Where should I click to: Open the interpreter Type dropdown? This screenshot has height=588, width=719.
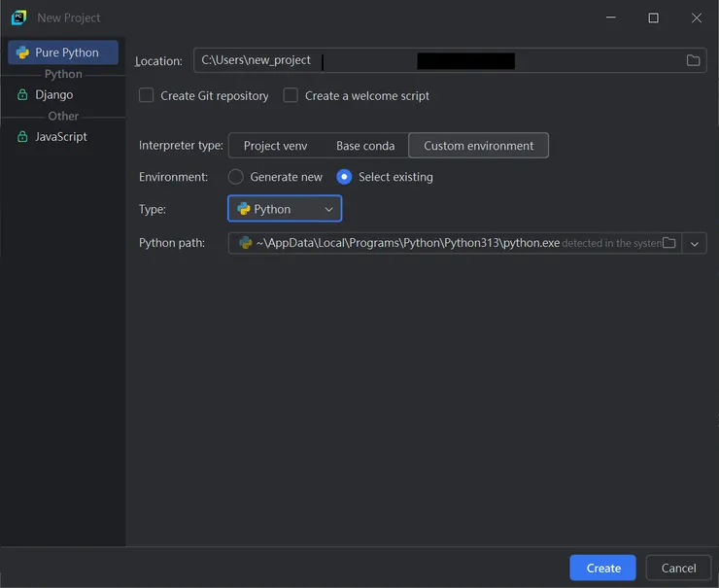click(x=285, y=209)
